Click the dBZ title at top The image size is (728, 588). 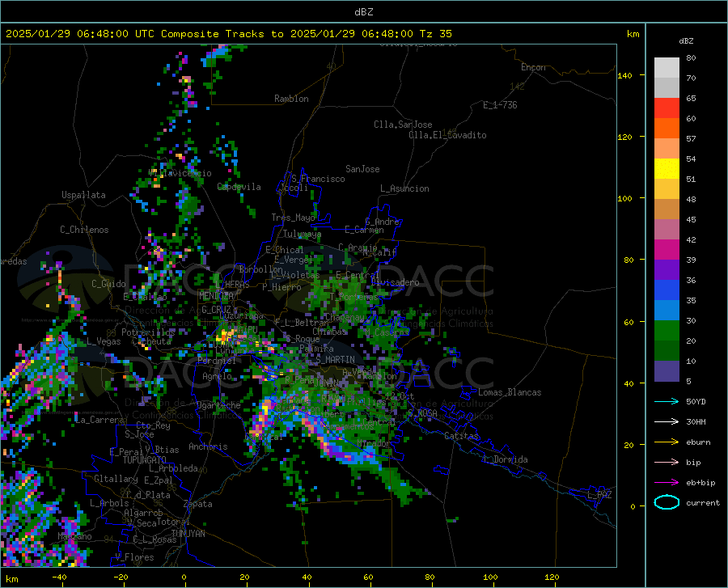[363, 12]
